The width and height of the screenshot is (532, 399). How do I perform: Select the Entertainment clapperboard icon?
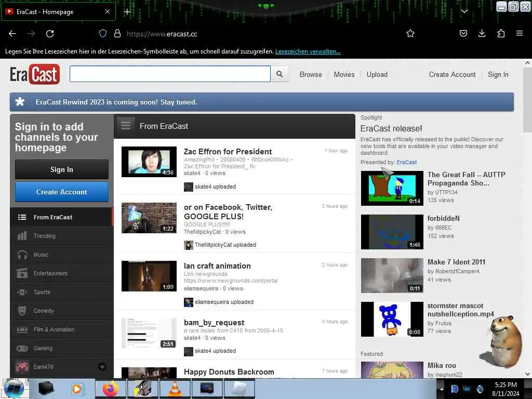point(22,273)
